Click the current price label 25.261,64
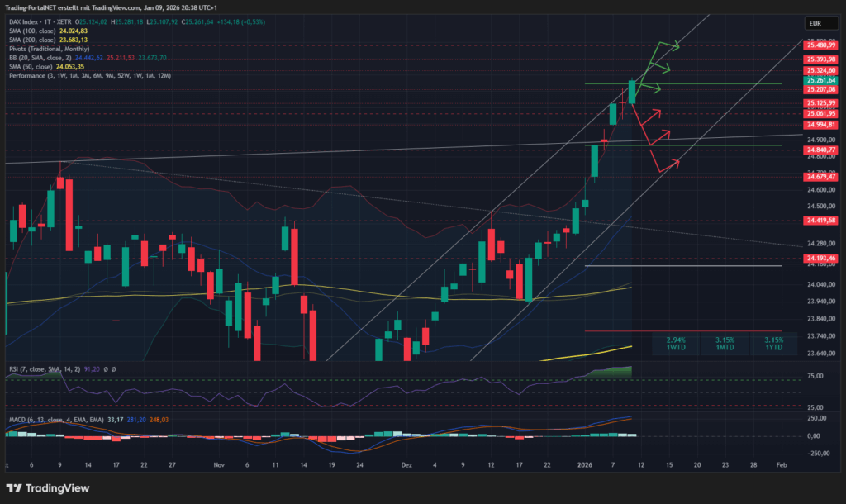Image resolution: width=846 pixels, height=504 pixels. [x=821, y=80]
